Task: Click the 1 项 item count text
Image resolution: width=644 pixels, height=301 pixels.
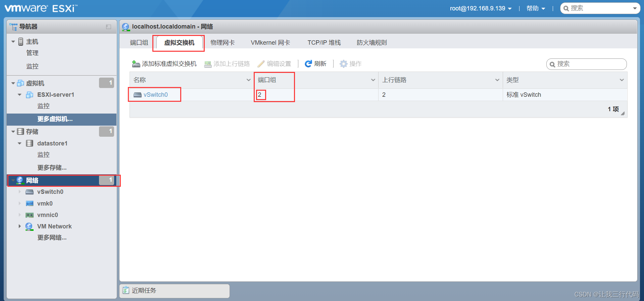Action: [613, 109]
